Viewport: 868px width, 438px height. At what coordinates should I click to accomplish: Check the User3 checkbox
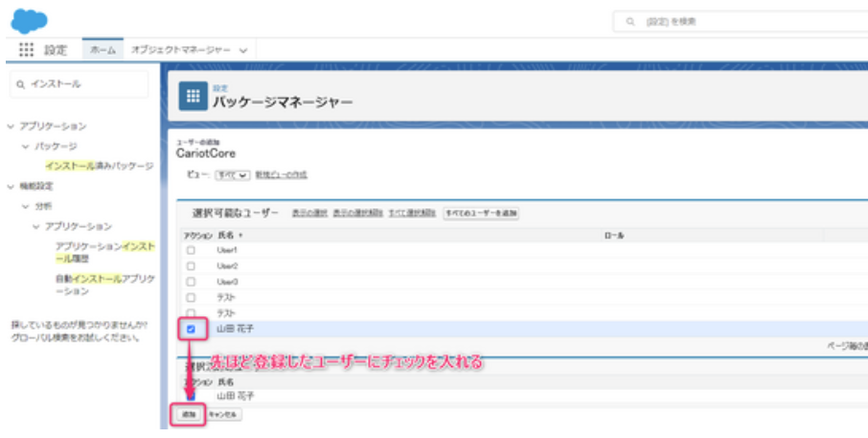pos(191,282)
